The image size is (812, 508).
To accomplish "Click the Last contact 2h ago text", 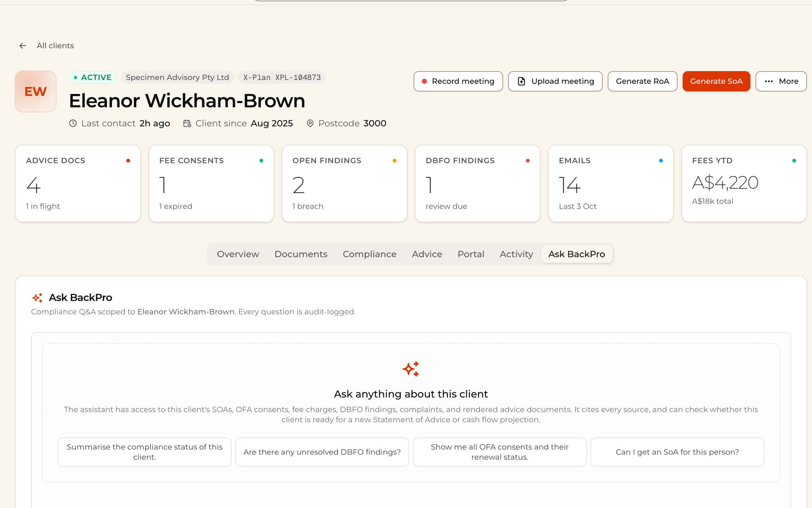I will pos(126,123).
